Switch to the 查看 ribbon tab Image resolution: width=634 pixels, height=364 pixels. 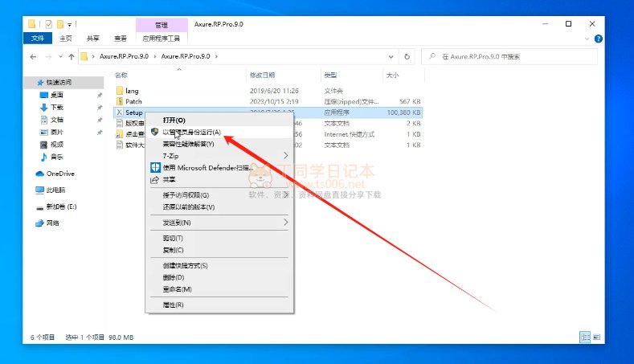pos(121,39)
